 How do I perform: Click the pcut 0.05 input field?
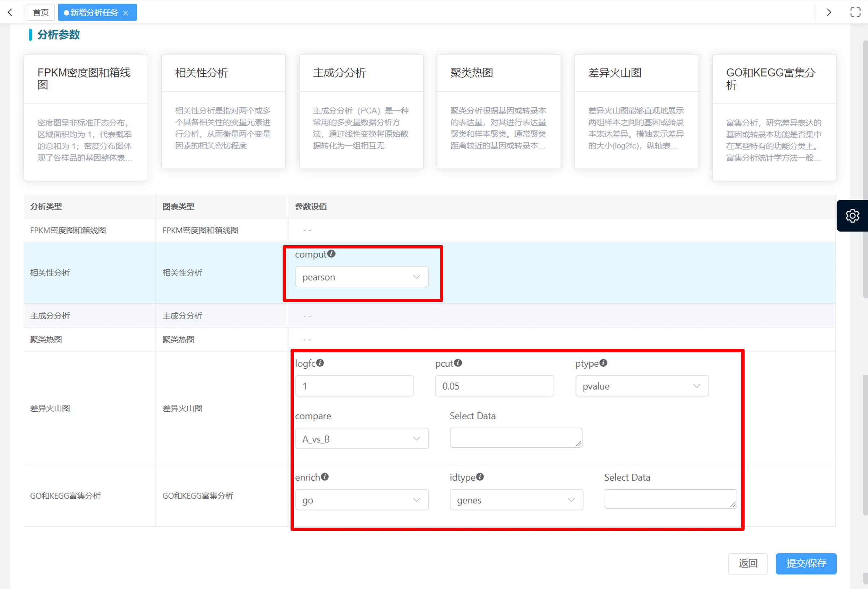[494, 386]
